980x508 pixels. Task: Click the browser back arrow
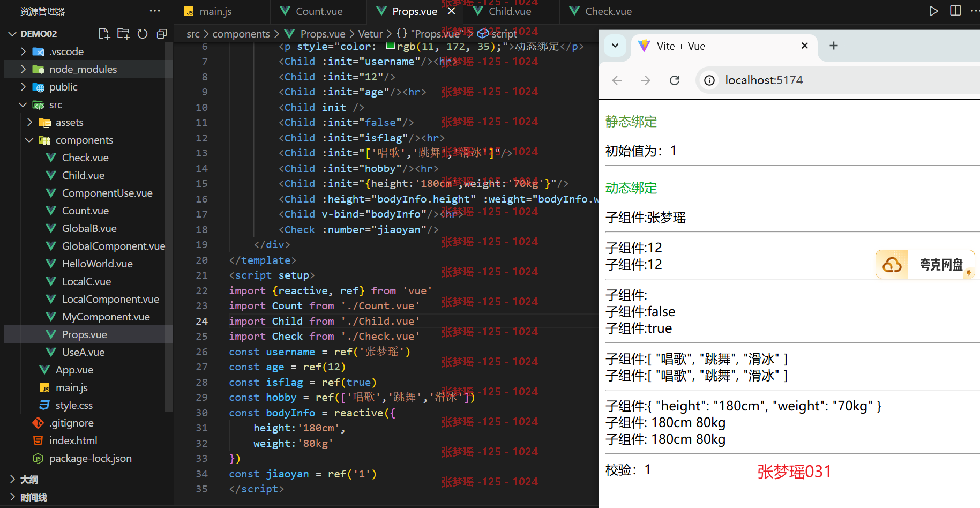[617, 80]
